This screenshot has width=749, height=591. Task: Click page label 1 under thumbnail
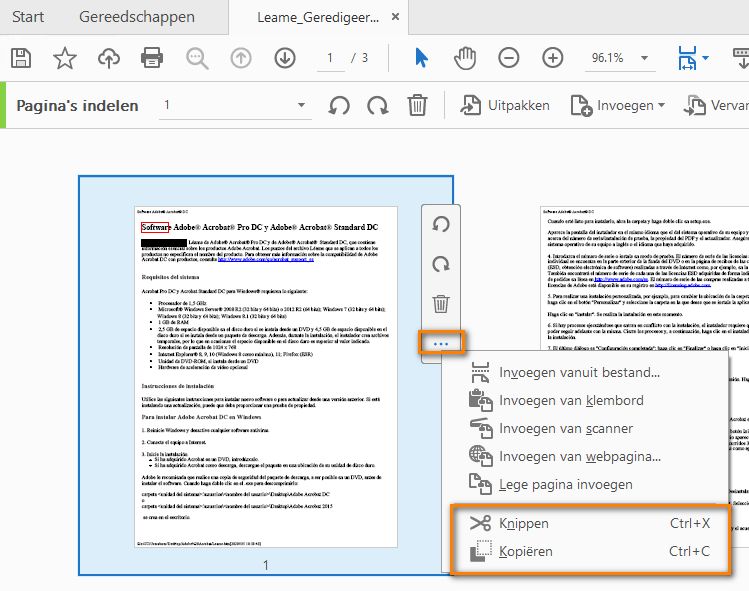(x=266, y=565)
